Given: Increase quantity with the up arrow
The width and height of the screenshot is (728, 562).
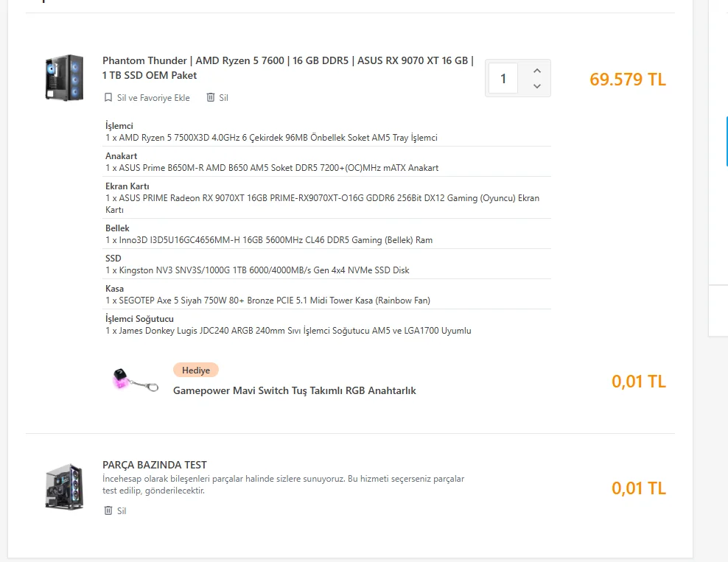Looking at the screenshot, I should 537,71.
